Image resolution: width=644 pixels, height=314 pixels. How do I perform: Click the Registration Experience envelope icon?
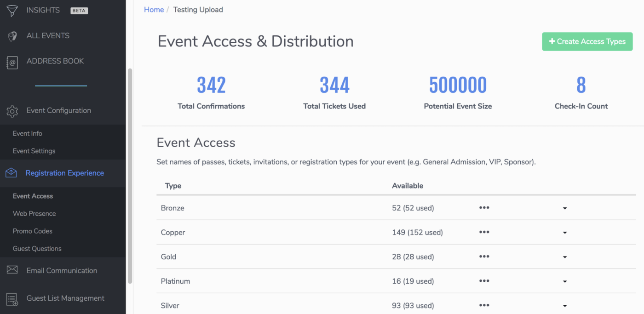point(11,173)
